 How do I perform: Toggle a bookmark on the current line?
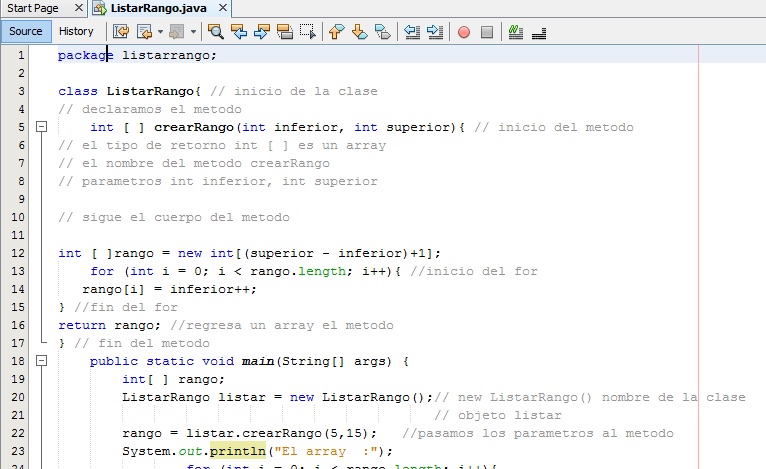click(x=382, y=31)
